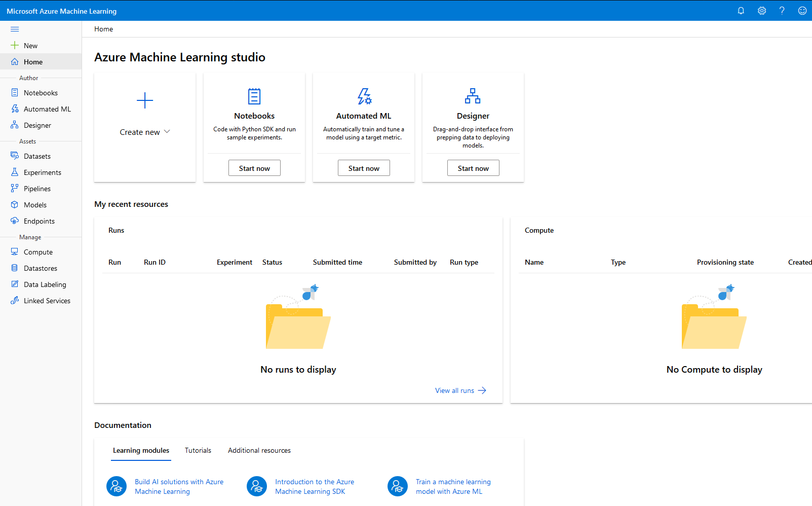Switch to the Learning modules tab
Image resolution: width=812 pixels, height=506 pixels.
click(141, 450)
